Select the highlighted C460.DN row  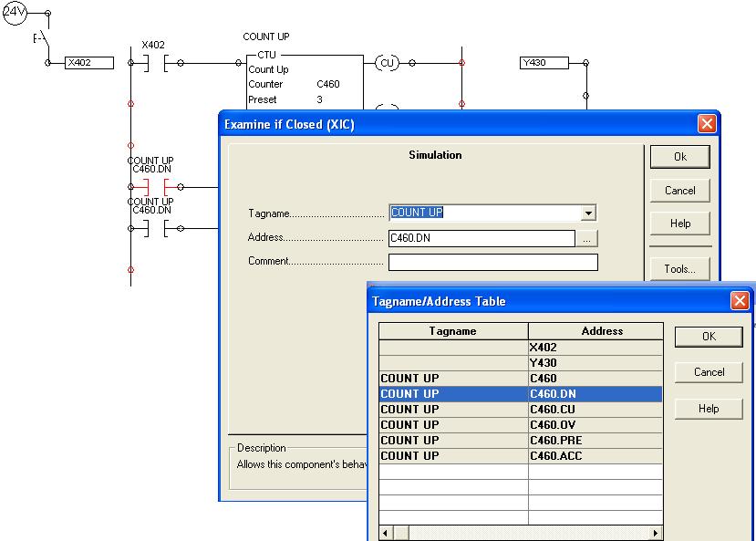(x=521, y=394)
